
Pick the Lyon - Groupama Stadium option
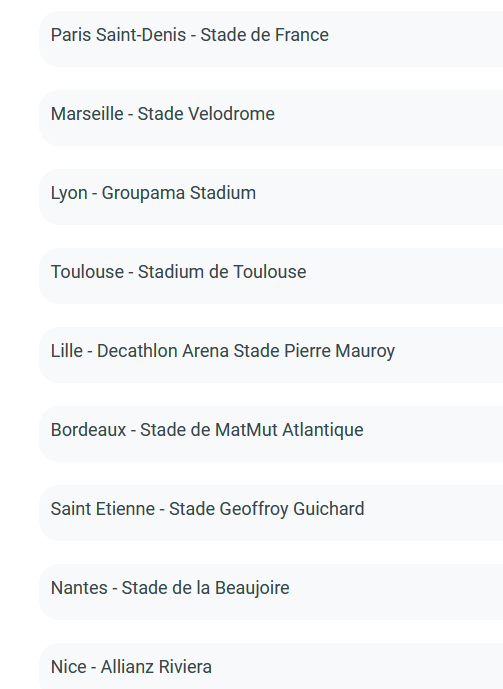271,197
